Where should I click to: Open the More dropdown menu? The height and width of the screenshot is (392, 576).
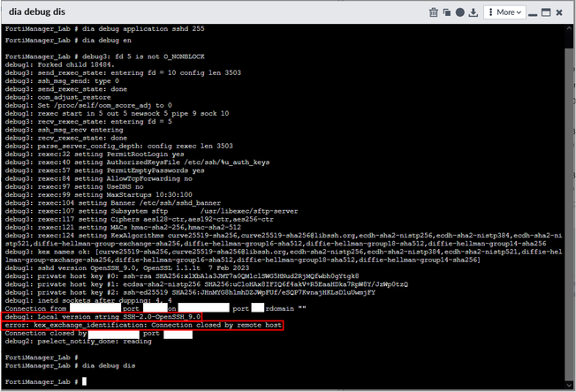[504, 12]
